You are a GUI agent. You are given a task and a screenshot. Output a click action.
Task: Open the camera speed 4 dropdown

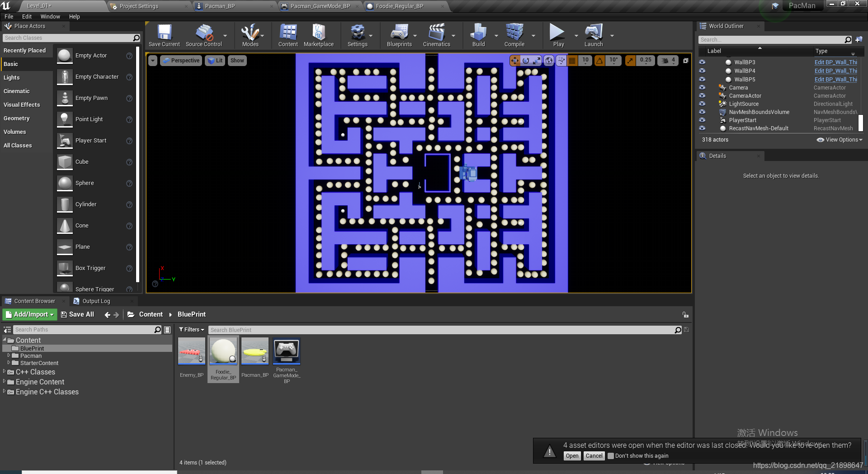pos(668,60)
